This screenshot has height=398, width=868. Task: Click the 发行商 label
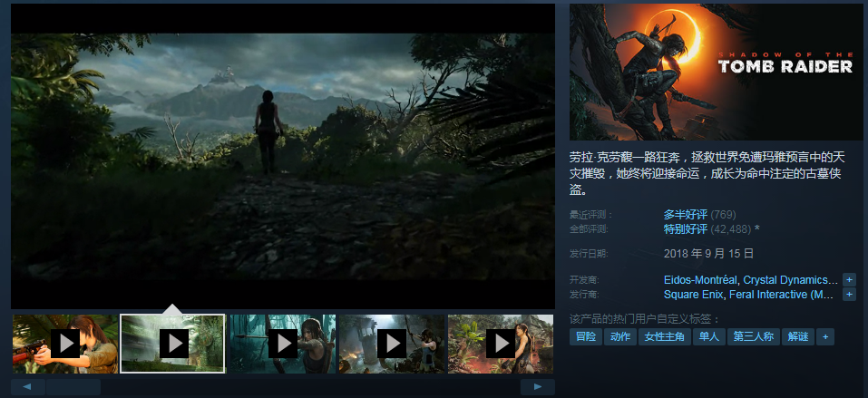585,295
